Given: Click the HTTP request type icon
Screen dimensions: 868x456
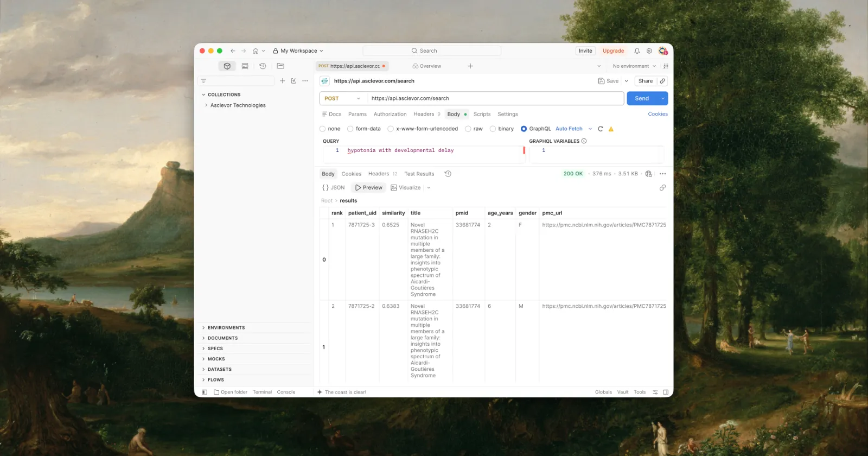Looking at the screenshot, I should 324,81.
